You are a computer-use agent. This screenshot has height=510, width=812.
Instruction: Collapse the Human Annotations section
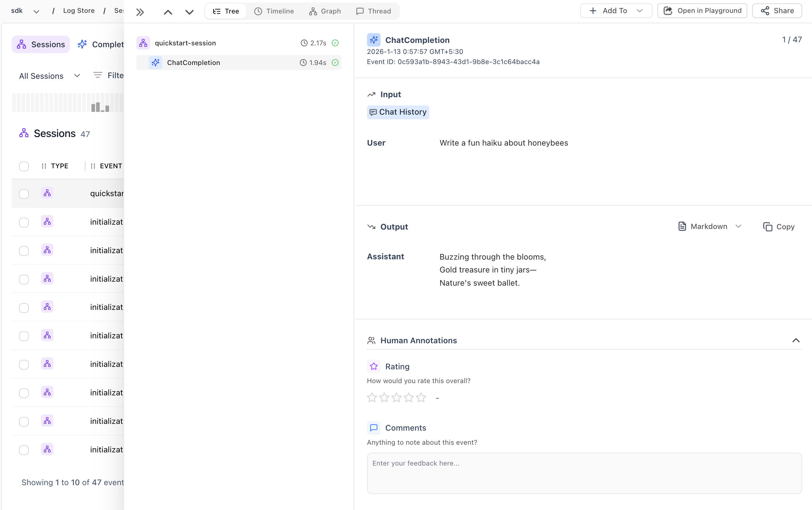(796, 341)
